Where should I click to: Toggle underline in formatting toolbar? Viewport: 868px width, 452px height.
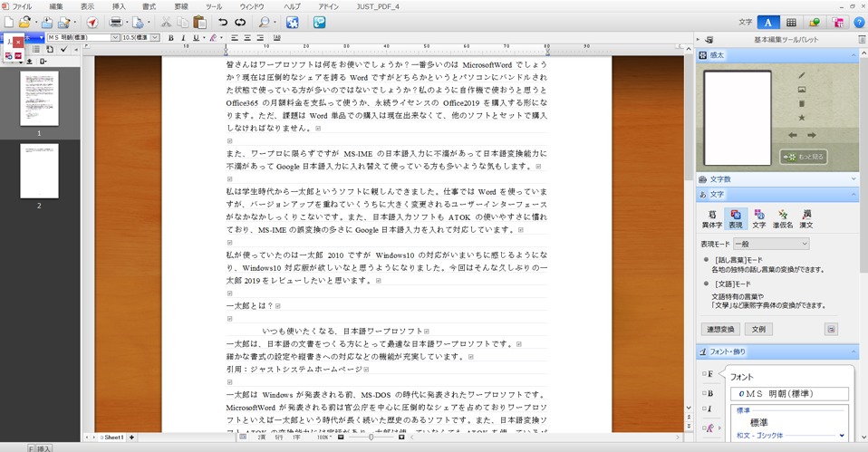pyautogui.click(x=196, y=38)
